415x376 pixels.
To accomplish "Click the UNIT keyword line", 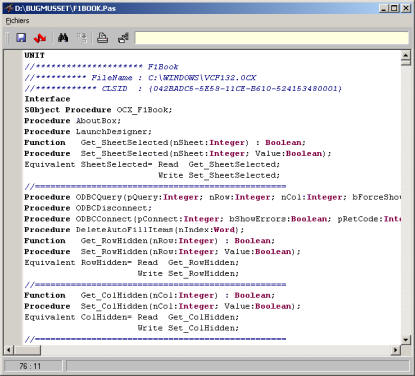I will tap(34, 55).
